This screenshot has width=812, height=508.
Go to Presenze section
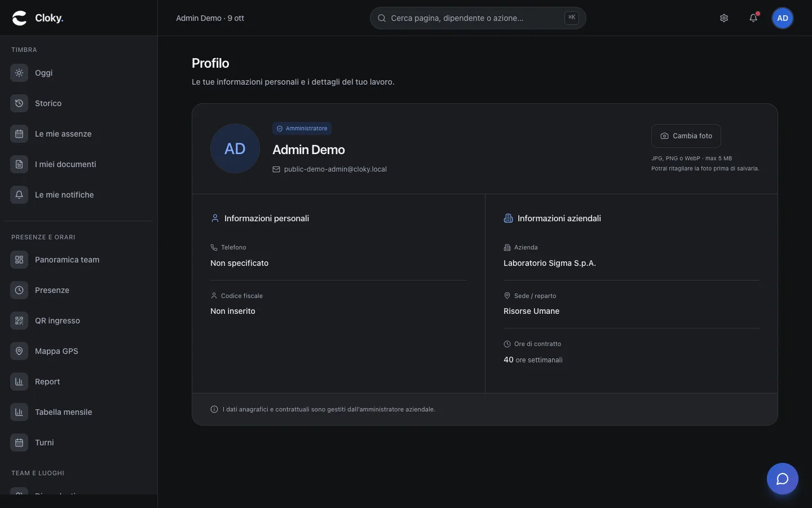78,290
